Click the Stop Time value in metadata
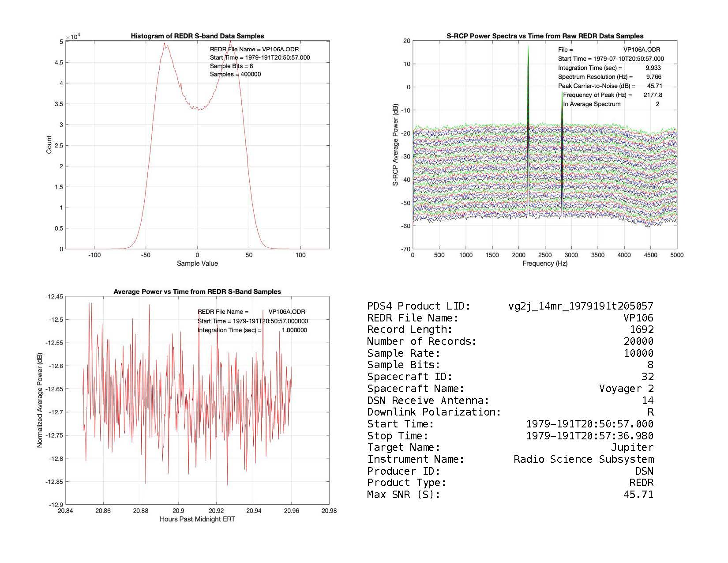Screen dimensions: 728x563 589,436
